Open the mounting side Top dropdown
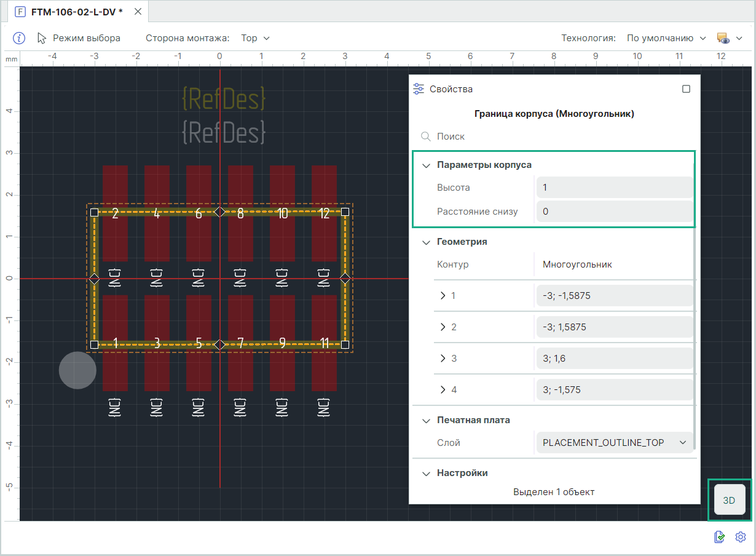This screenshot has width=756, height=556. [x=255, y=38]
